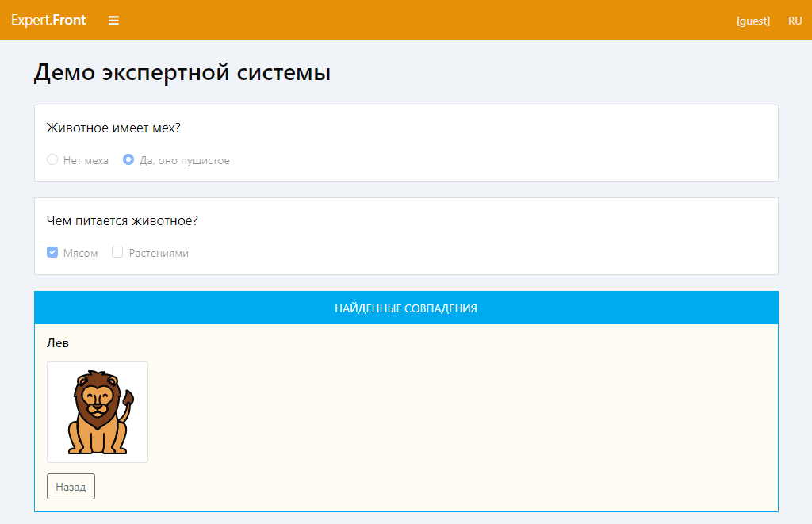Open the [guest] account link
The height and width of the screenshot is (524, 812).
click(x=753, y=21)
